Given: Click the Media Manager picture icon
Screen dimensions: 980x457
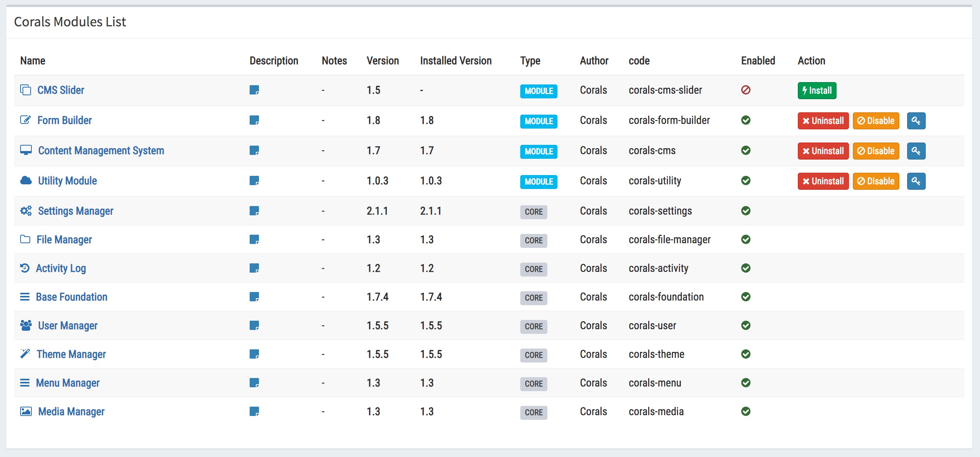Looking at the screenshot, I should click(x=26, y=411).
